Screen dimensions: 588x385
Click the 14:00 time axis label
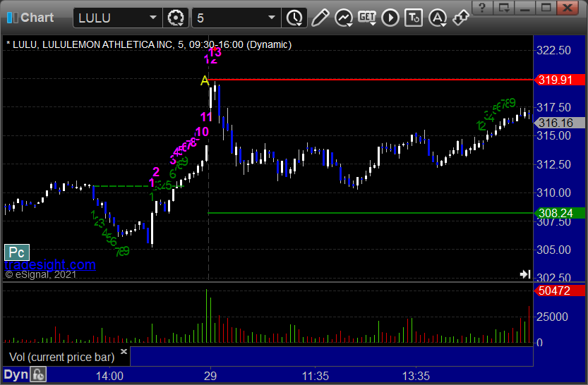[x=109, y=376]
